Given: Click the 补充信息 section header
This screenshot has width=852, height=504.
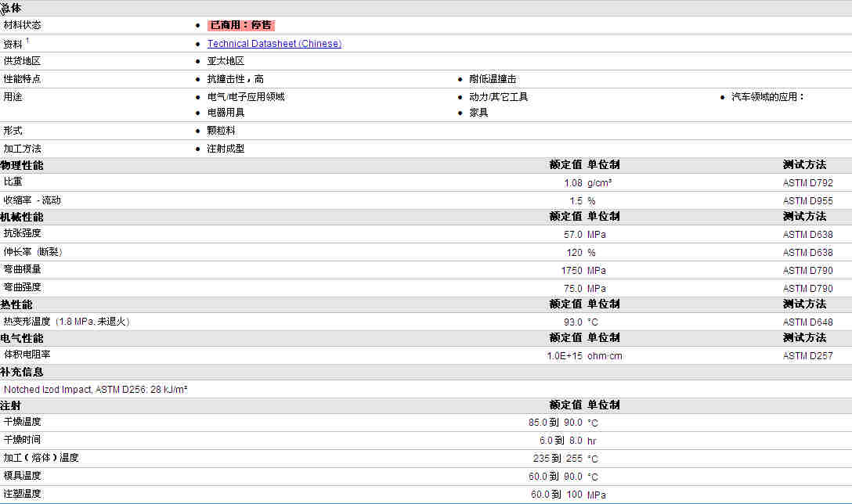Looking at the screenshot, I should pos(22,372).
